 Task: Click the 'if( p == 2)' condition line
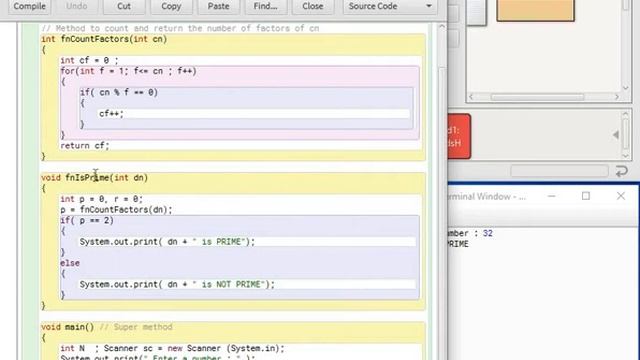(87, 220)
